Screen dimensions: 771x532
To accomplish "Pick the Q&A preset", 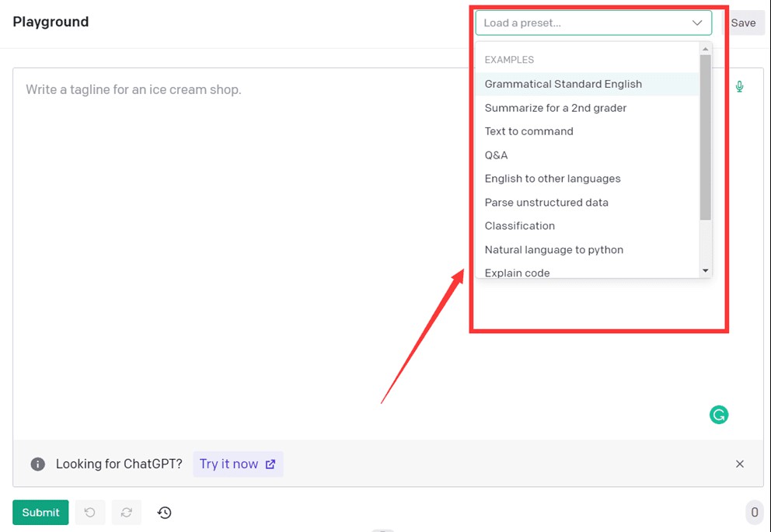I will 496,155.
